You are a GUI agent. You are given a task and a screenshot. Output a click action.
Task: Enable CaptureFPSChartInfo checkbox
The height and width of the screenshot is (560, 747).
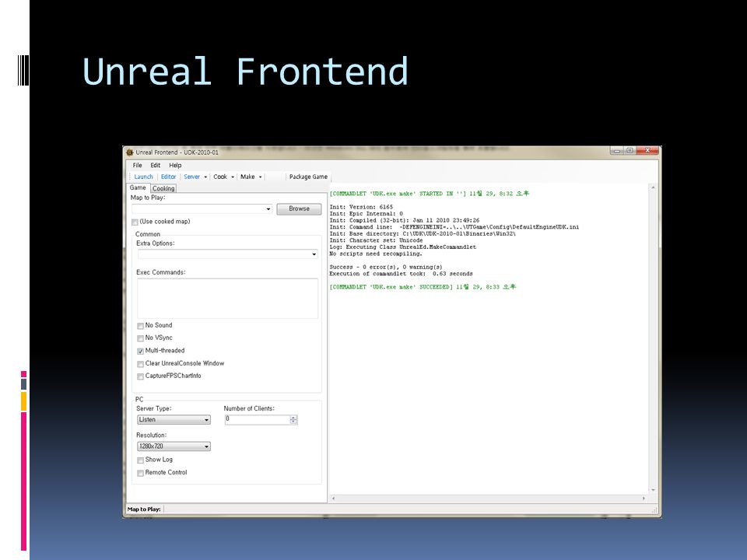141,376
